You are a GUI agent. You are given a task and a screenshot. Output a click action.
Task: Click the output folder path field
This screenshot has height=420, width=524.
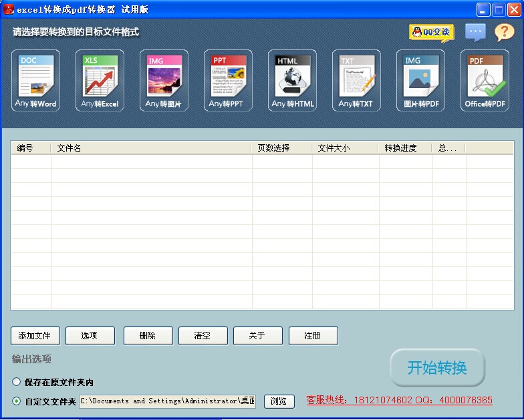[x=167, y=401]
